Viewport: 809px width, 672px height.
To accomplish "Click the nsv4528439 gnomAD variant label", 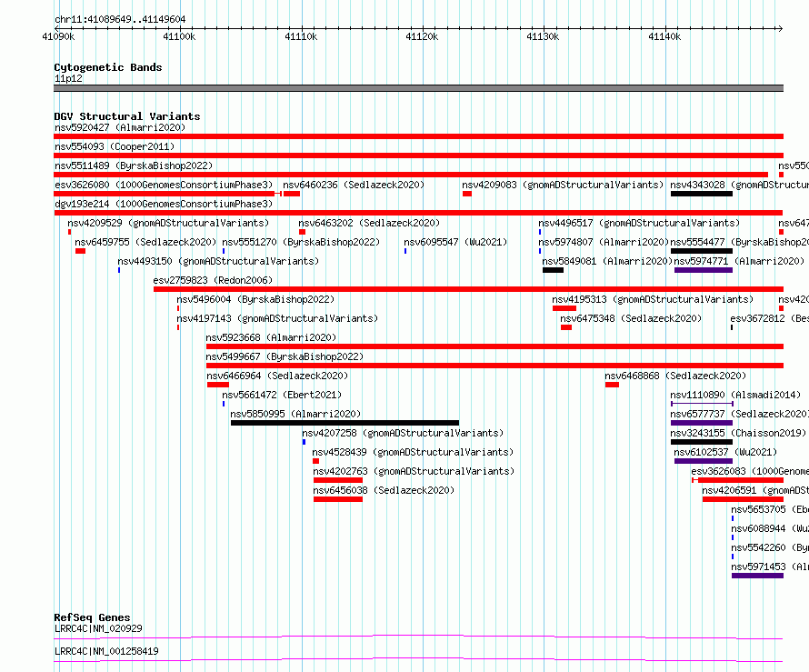I will pos(413,452).
